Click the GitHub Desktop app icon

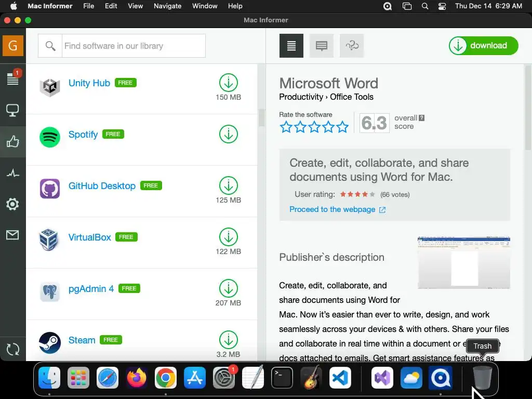click(x=50, y=189)
